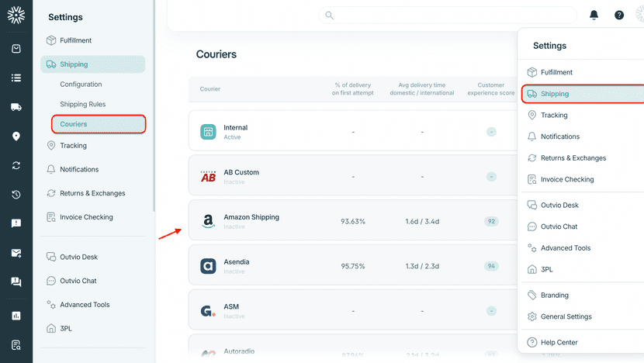Select Returns & Exchanges in left settings
Viewport: 644px width, 363px height.
coord(92,193)
